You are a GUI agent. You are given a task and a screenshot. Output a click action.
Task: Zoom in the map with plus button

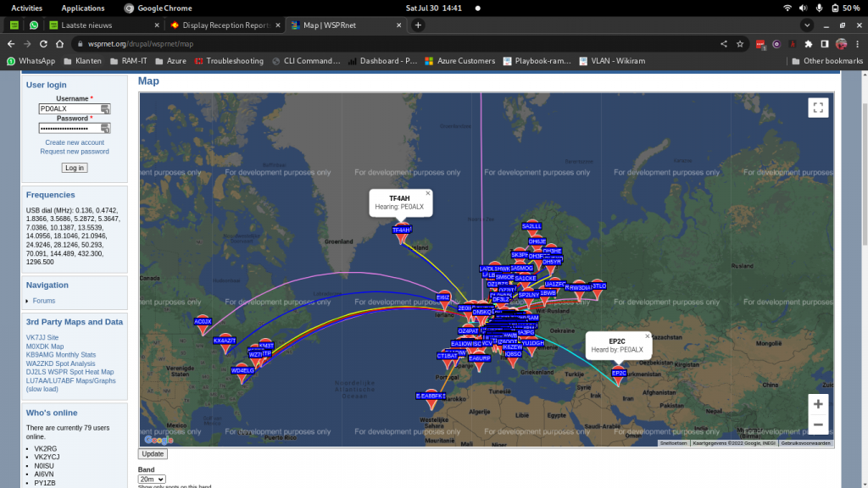[x=818, y=404]
